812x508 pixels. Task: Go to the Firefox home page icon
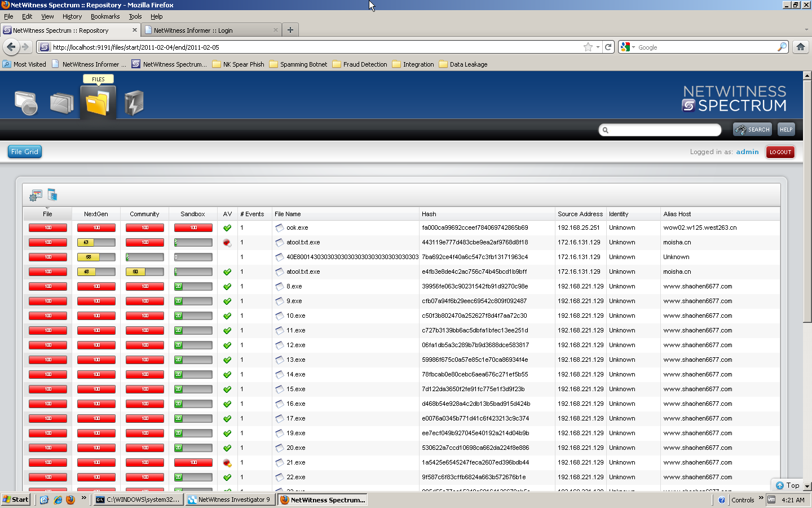(801, 47)
